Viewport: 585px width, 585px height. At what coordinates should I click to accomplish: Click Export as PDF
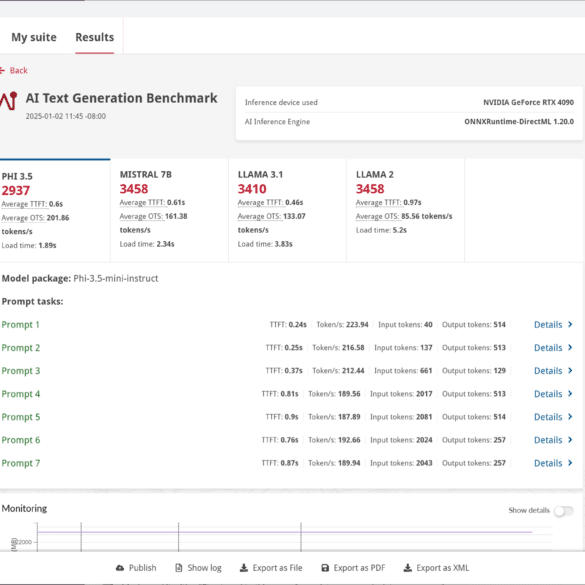353,568
